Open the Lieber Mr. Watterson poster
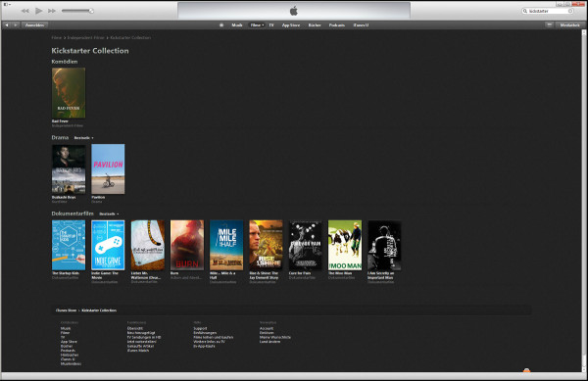 point(148,245)
